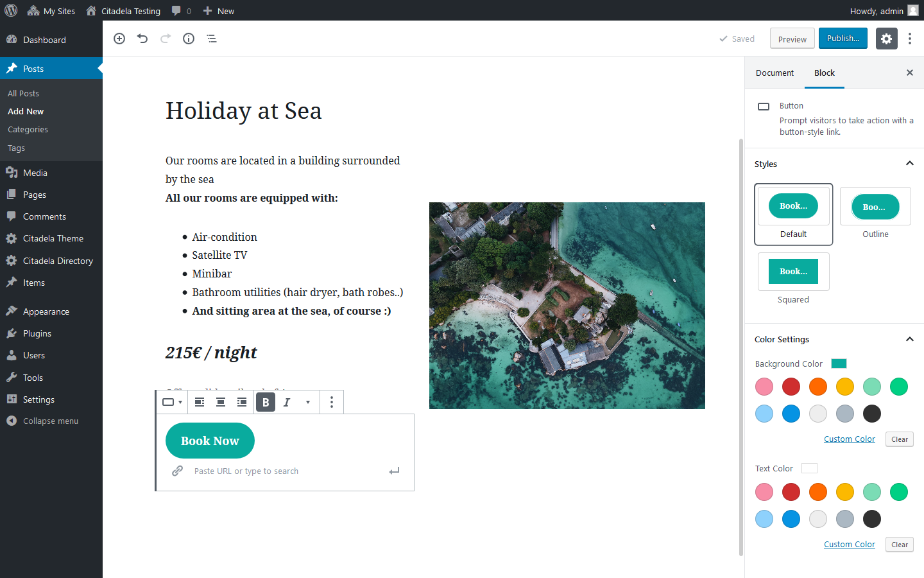Click the Add block plus icon
Screen dimensions: 924x578
(x=119, y=39)
